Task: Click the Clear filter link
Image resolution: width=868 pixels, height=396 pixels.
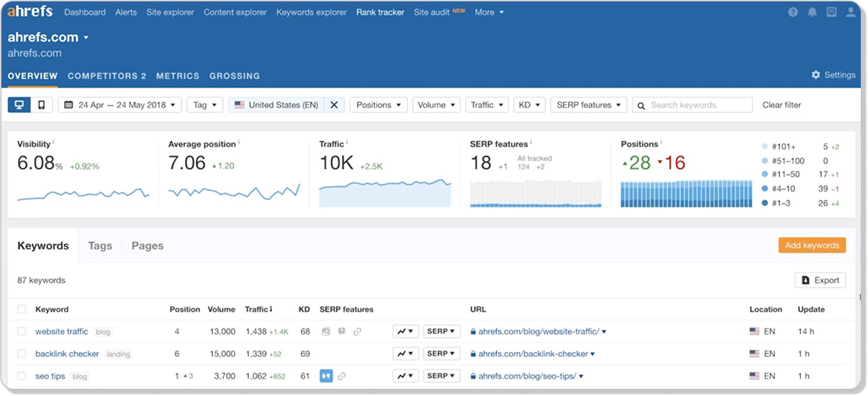Action: (x=782, y=105)
